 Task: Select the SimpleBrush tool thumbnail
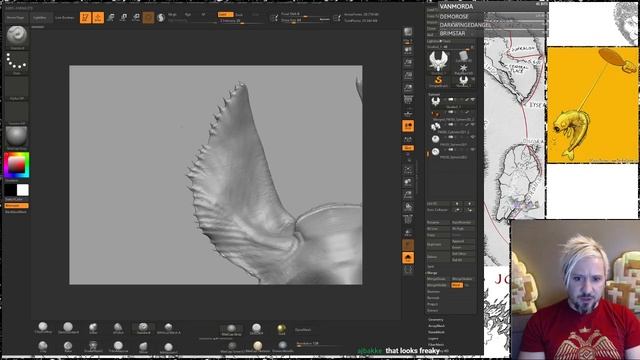click(x=438, y=81)
